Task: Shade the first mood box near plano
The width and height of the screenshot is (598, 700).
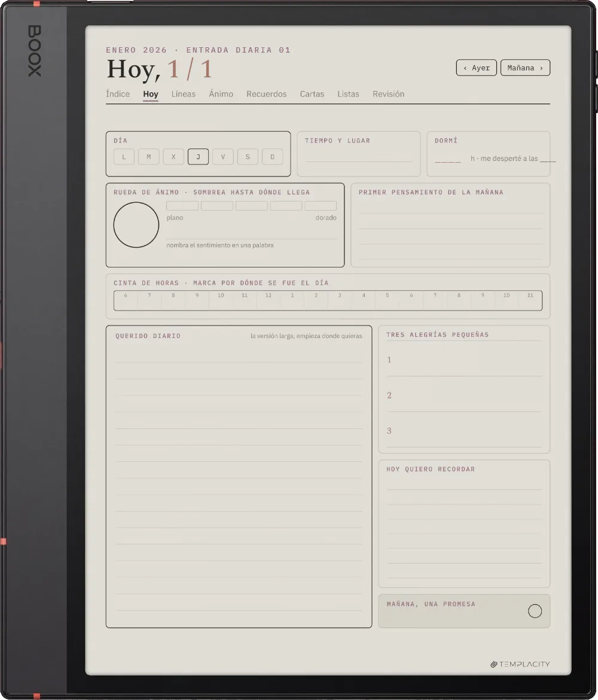Action: (182, 206)
